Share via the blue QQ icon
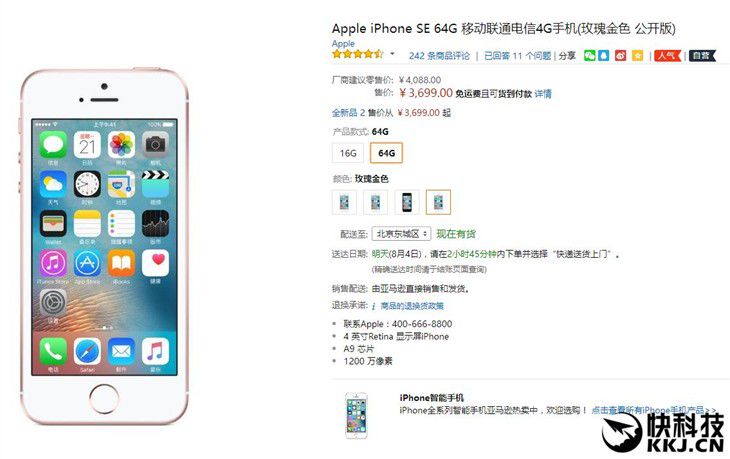The width and height of the screenshot is (730, 459). click(603, 55)
